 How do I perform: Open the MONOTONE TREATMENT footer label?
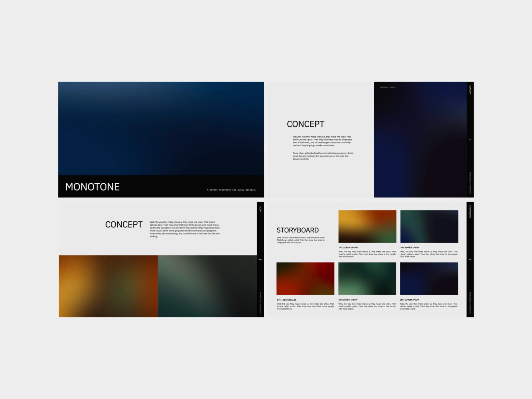coord(469,181)
